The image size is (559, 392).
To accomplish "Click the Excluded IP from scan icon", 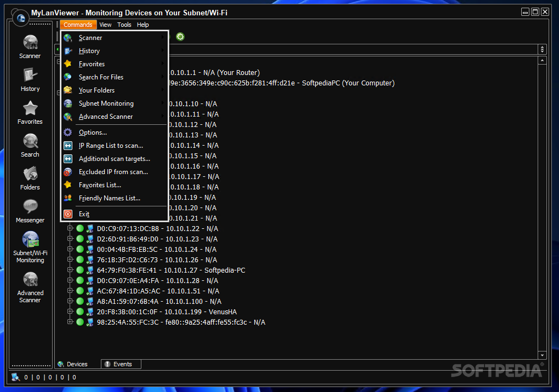I will click(x=68, y=172).
